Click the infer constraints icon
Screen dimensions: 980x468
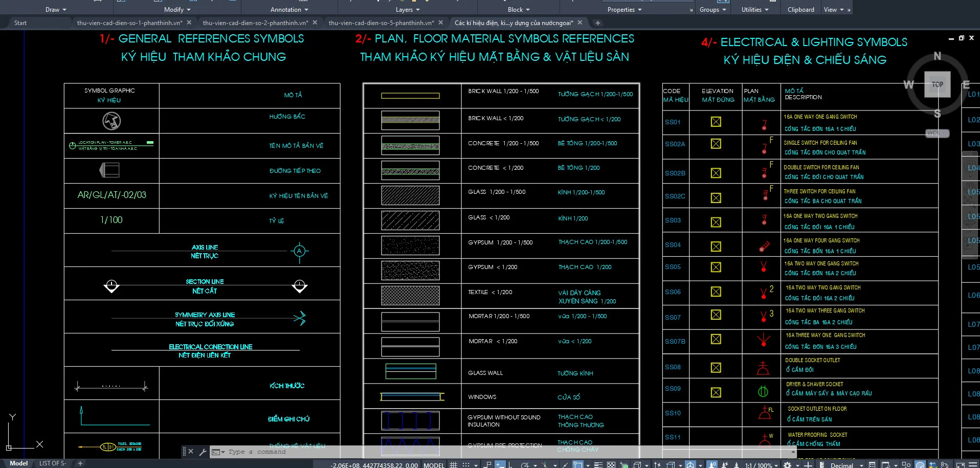[487, 464]
